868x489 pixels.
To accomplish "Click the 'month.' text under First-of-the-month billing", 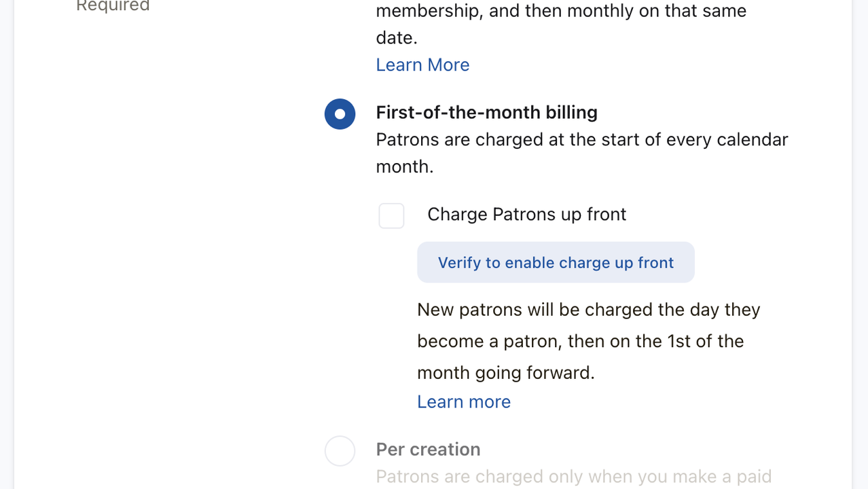I will click(404, 167).
